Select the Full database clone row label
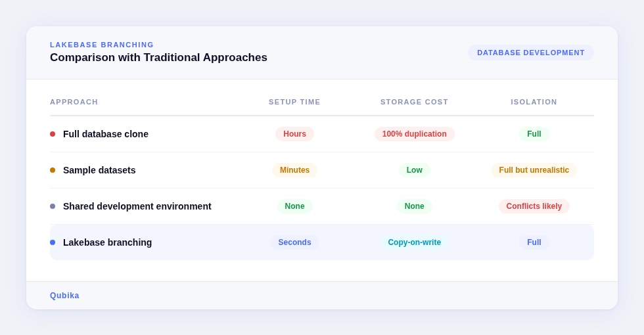Viewport: 644px width, 335px height. tap(106, 134)
